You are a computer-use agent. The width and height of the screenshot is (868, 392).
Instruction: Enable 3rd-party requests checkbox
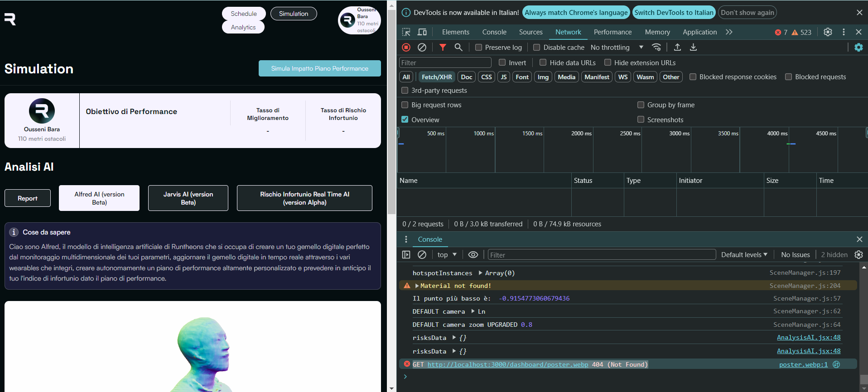click(x=405, y=91)
